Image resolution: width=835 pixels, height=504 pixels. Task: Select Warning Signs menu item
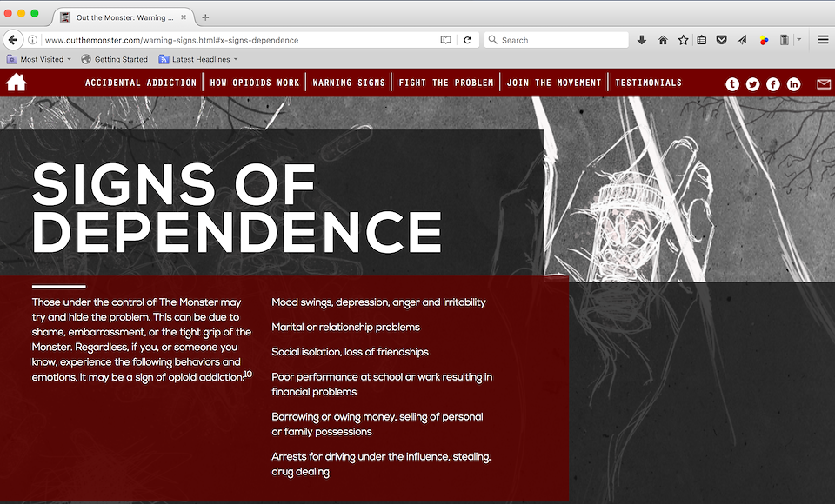coord(349,83)
